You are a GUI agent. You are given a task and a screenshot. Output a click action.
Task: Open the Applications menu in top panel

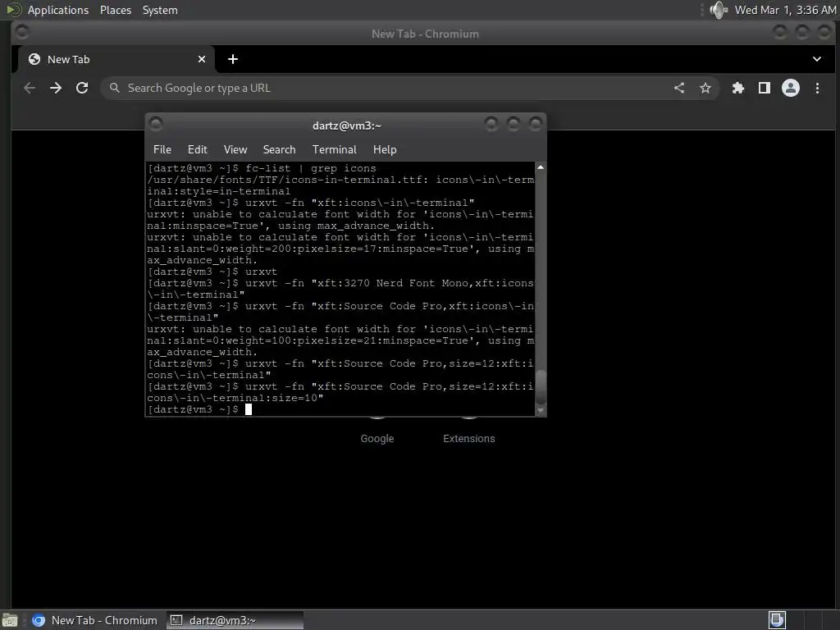tap(58, 10)
